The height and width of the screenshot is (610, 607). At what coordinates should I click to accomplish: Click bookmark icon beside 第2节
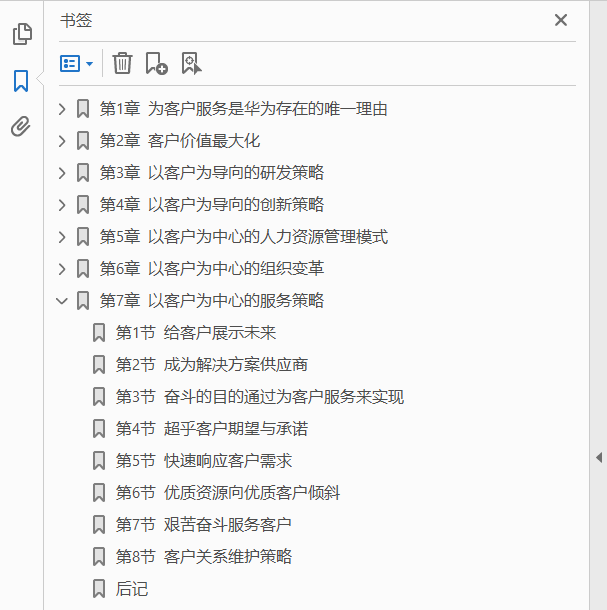tap(99, 365)
